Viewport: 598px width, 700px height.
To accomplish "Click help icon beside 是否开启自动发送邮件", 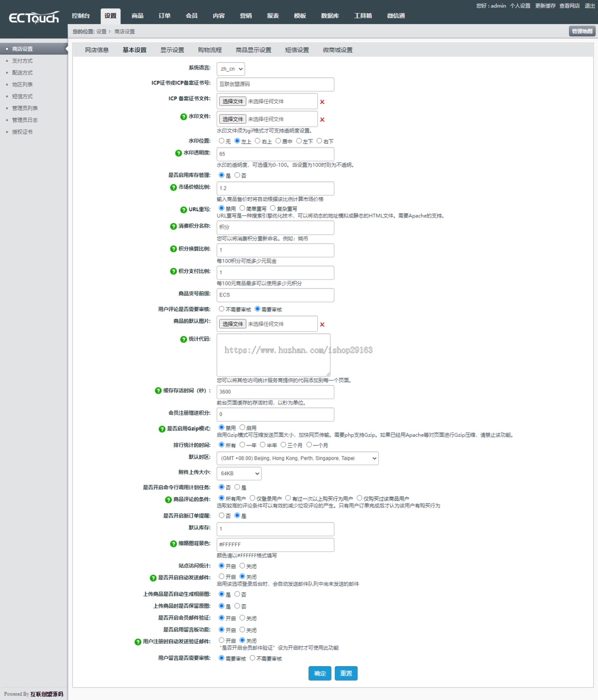I will click(153, 578).
